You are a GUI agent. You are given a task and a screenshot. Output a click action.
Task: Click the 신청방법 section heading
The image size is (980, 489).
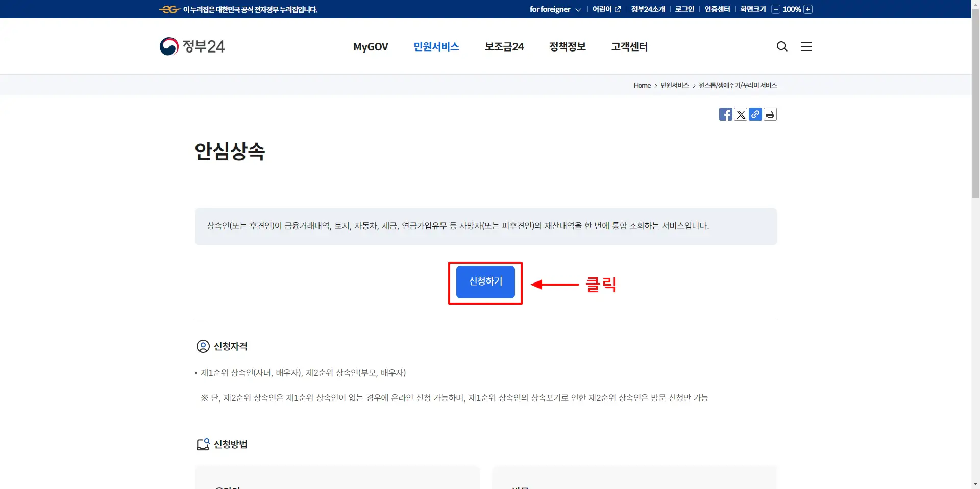coord(231,444)
